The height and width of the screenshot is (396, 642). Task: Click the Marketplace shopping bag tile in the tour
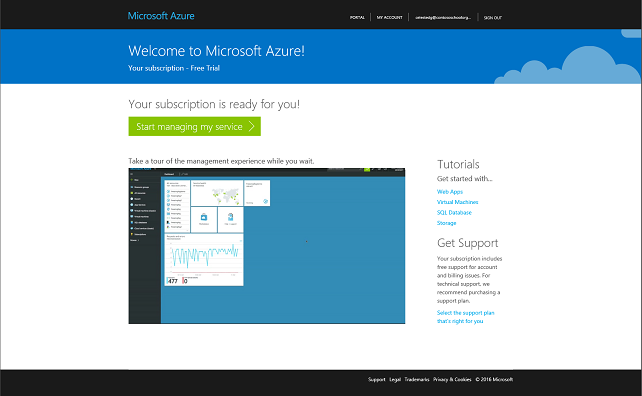click(204, 219)
